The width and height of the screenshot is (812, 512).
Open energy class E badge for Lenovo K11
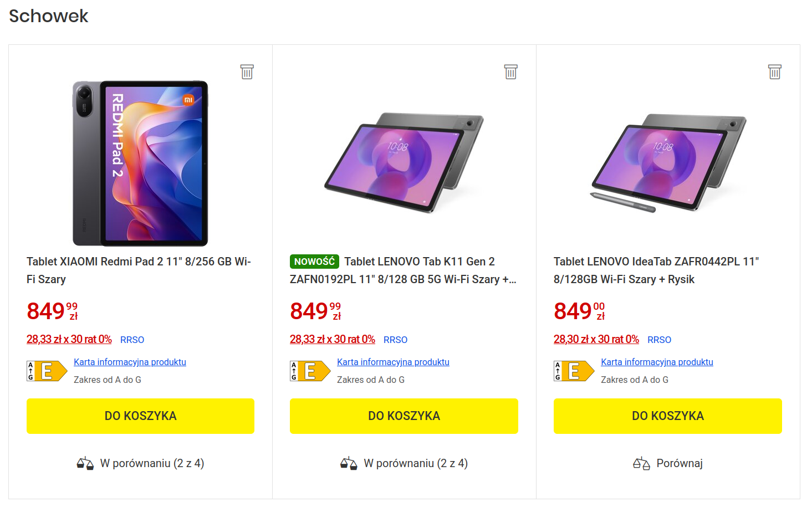click(310, 371)
